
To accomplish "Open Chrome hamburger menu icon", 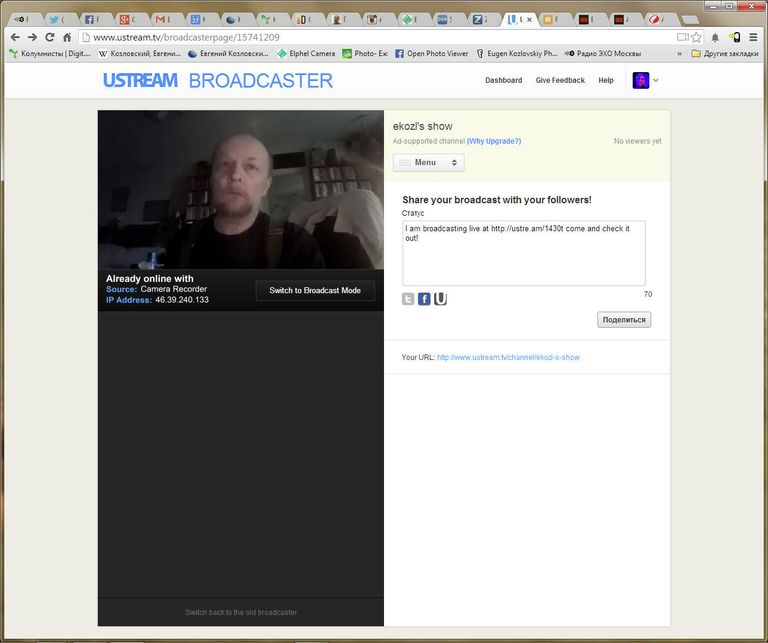I will [753, 37].
